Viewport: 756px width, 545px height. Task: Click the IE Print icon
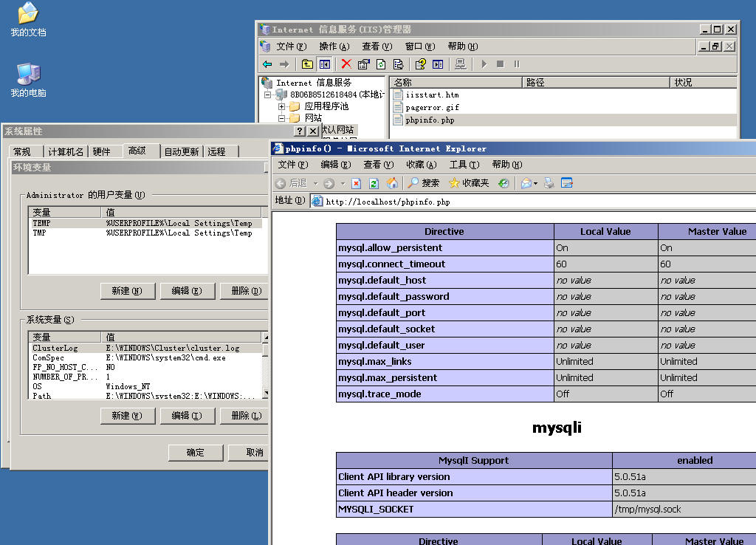click(x=549, y=183)
